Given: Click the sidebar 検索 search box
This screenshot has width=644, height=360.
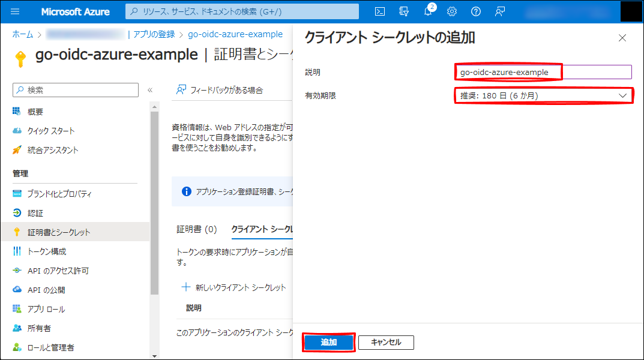Looking at the screenshot, I should tap(76, 90).
